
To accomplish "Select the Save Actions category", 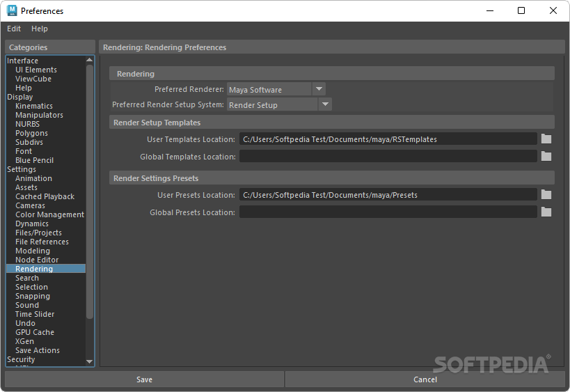I will click(x=38, y=350).
